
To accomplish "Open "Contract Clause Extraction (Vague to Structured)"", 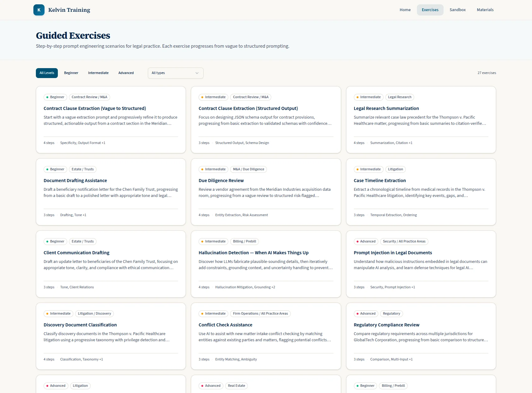I will (95, 108).
